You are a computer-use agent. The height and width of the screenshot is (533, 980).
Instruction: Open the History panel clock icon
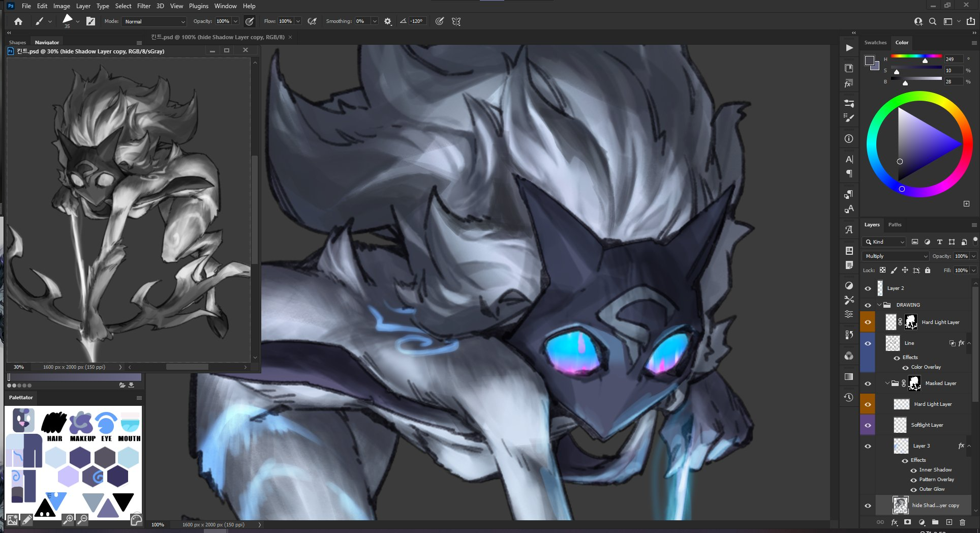pyautogui.click(x=849, y=397)
